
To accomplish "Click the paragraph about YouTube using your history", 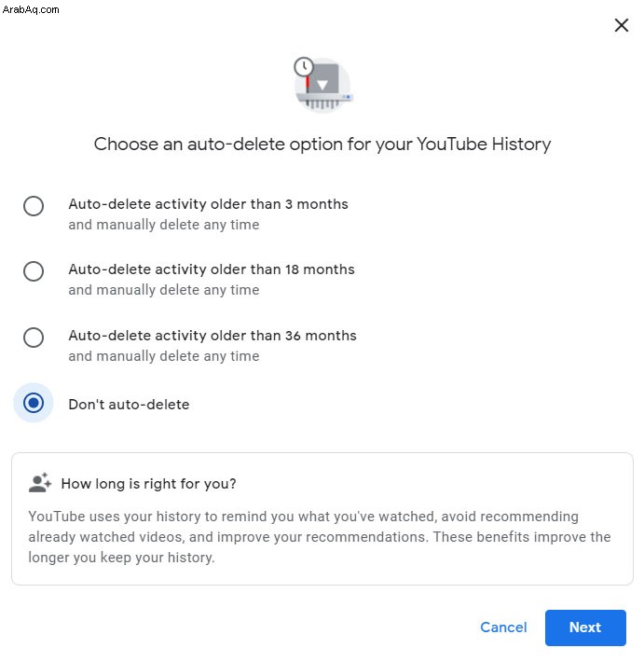I will (x=320, y=537).
